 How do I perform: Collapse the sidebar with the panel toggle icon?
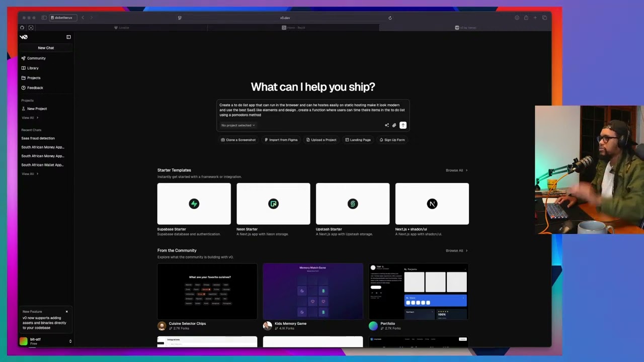tap(68, 37)
